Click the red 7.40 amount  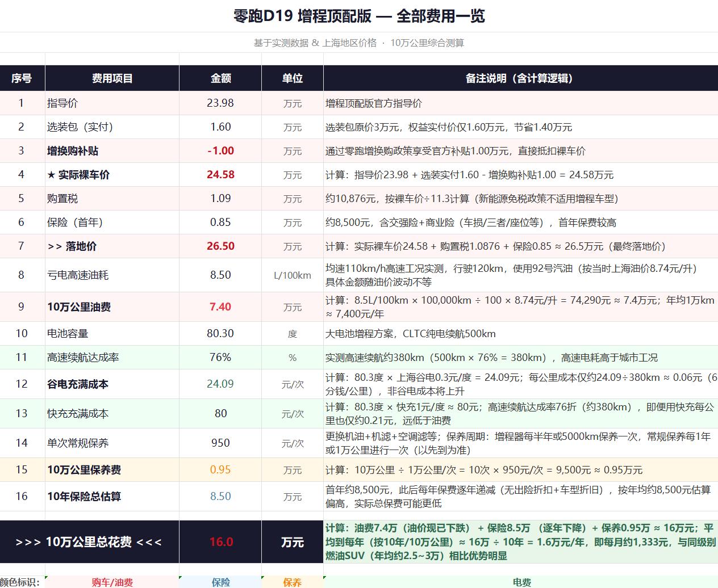coord(220,307)
